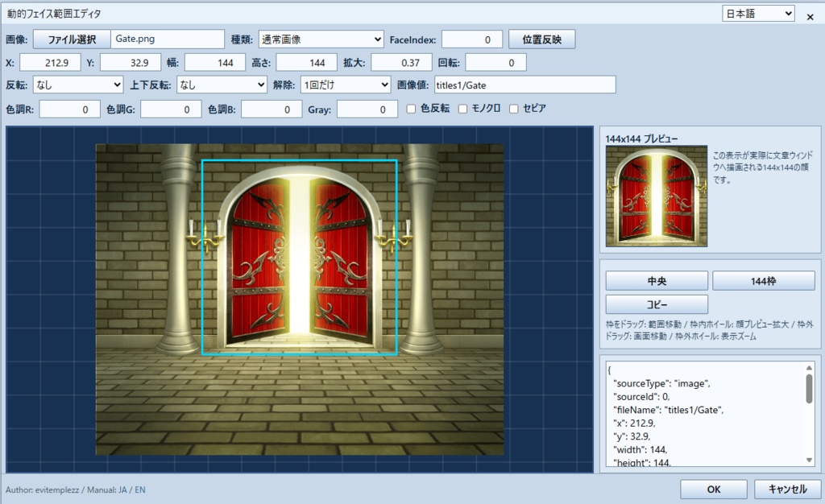Screen dimensions: 825x504
Task: Click the "x": 212.9 JSON line
Action: click(635, 423)
